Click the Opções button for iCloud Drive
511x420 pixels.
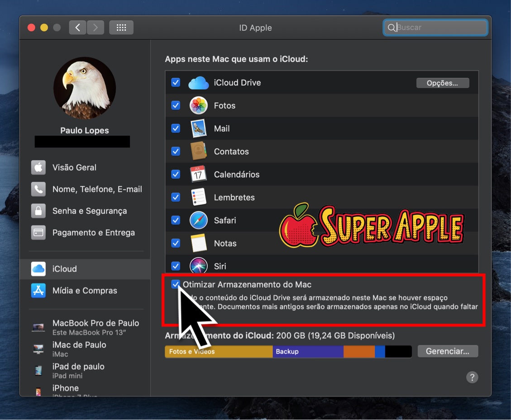point(442,83)
